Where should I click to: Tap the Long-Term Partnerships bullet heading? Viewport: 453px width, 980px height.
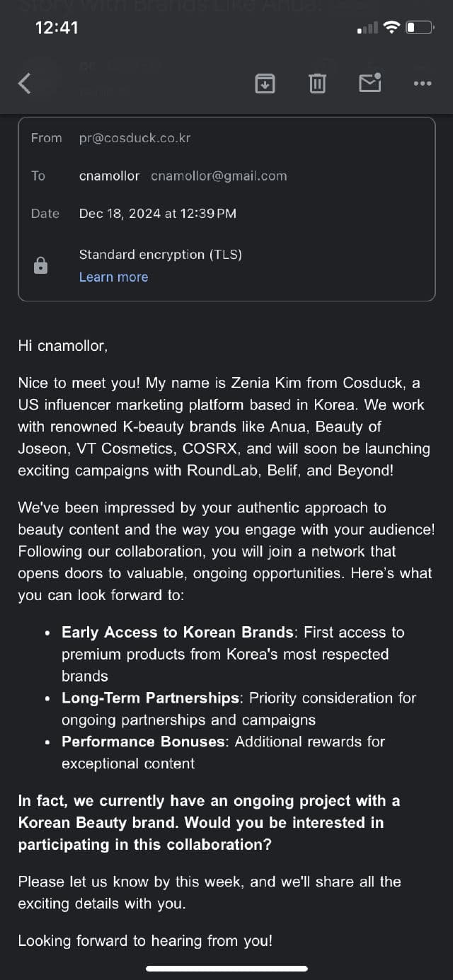click(150, 698)
